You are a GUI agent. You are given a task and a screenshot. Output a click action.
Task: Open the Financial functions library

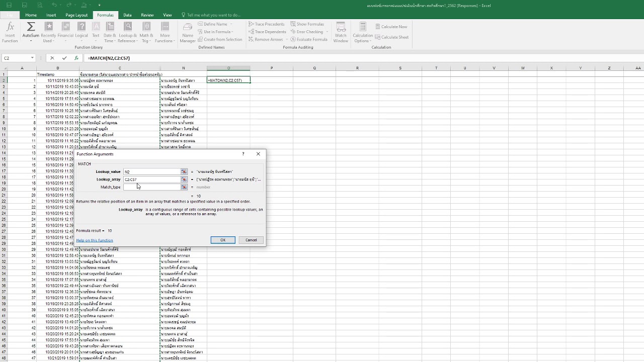(x=65, y=33)
